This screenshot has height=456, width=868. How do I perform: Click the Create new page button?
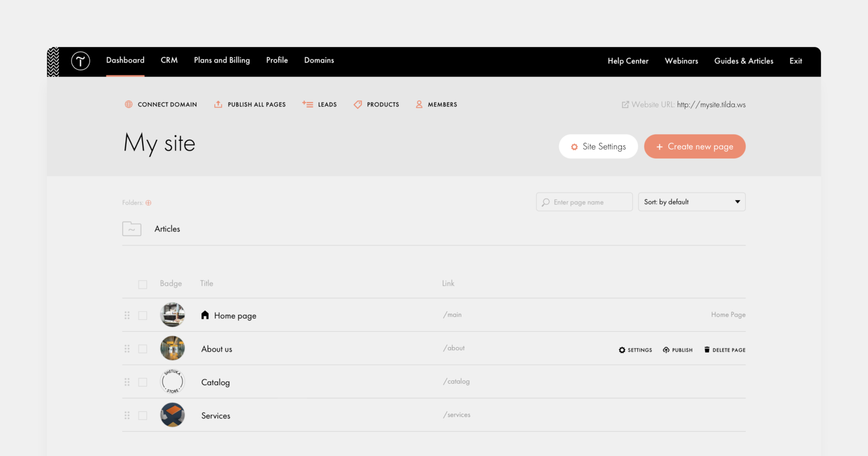coord(694,147)
